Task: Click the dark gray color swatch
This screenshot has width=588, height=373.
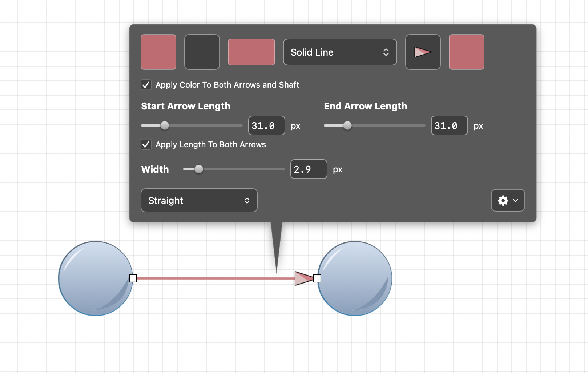Action: coord(202,52)
